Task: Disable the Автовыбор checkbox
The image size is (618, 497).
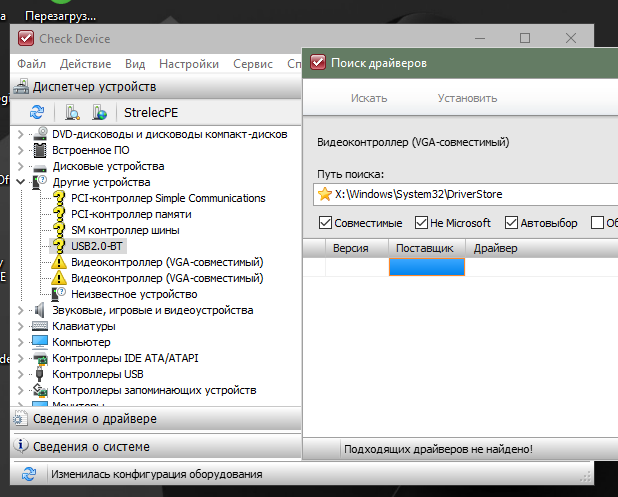Action: [512, 223]
